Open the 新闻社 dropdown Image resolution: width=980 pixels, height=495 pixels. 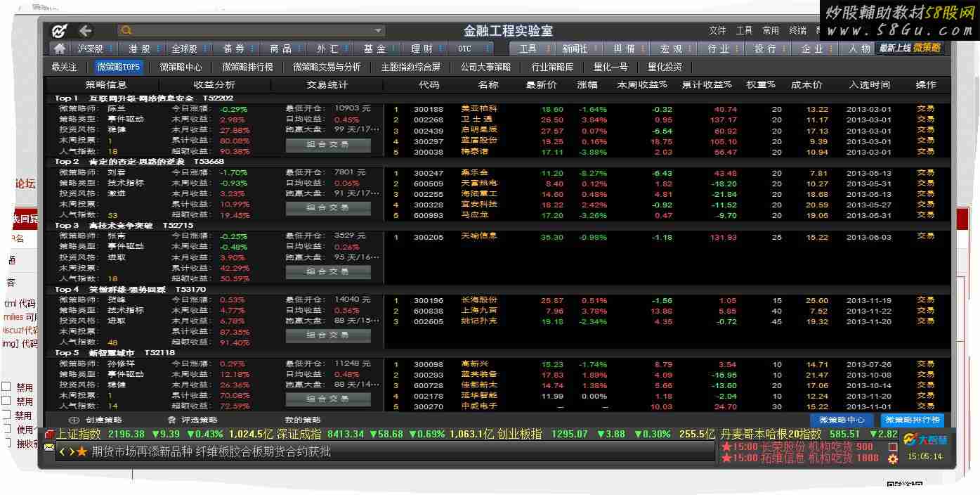point(595,49)
